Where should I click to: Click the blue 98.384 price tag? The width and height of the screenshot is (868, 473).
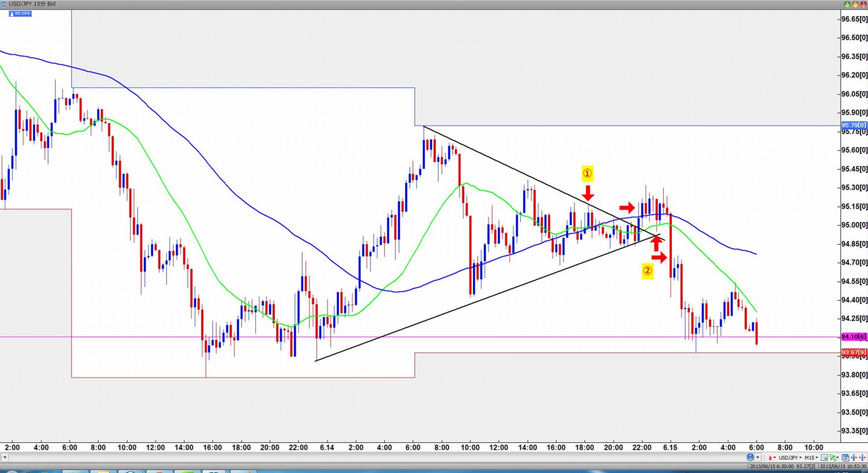pos(21,13)
